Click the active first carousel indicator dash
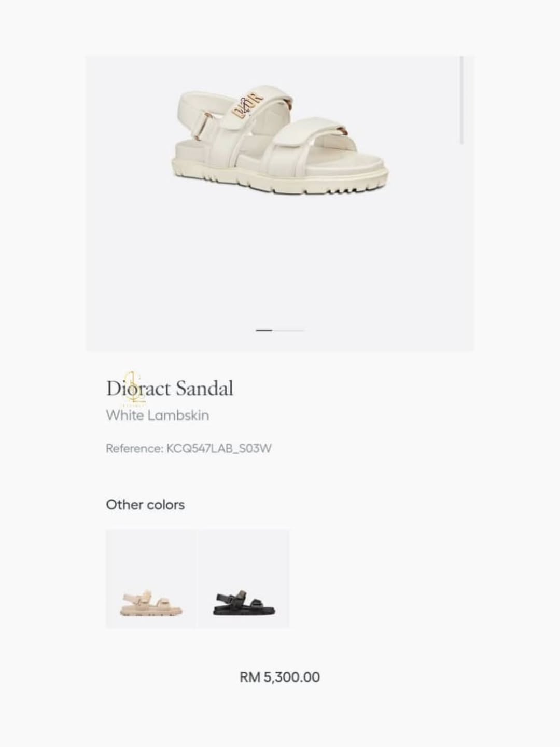The image size is (560, 747). coord(264,330)
